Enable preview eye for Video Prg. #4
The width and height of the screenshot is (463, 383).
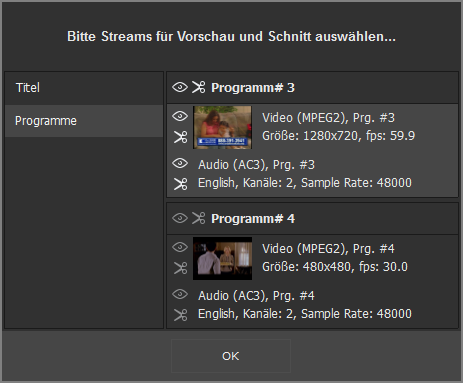(180, 247)
